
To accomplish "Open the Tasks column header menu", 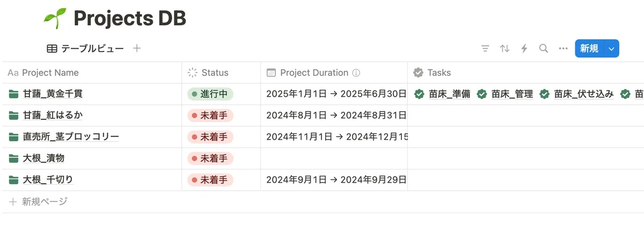I will (x=526, y=73).
